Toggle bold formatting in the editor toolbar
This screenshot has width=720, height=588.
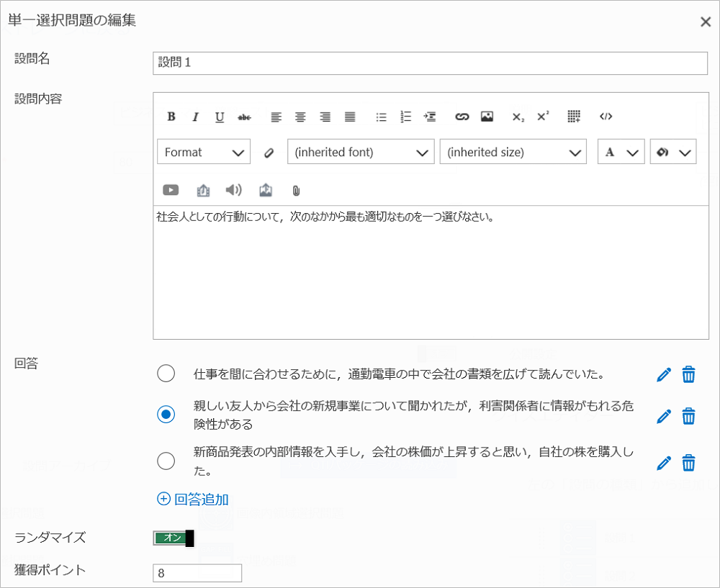pyautogui.click(x=171, y=117)
